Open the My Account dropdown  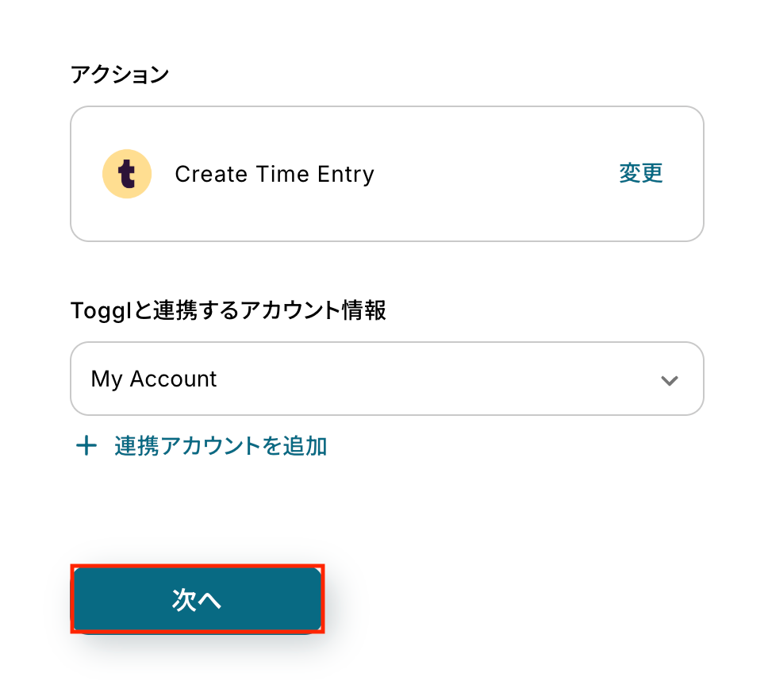click(x=386, y=379)
